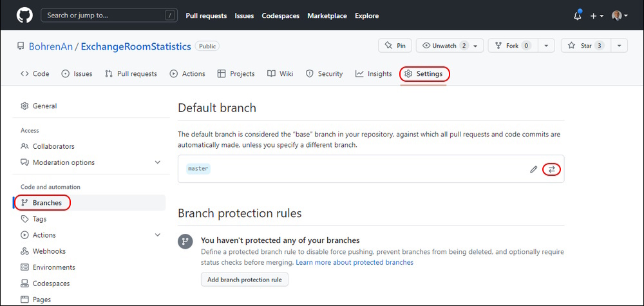Expand the Actions sidebar section

[157, 235]
